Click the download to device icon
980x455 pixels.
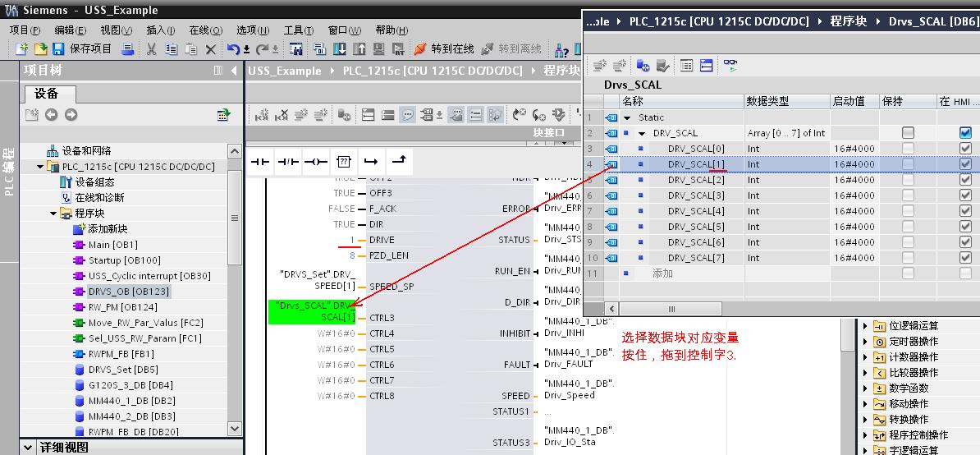pyautogui.click(x=339, y=48)
